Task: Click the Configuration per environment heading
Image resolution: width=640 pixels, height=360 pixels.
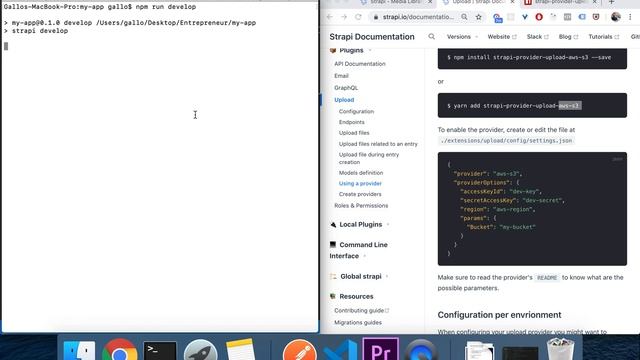Action: (499, 315)
